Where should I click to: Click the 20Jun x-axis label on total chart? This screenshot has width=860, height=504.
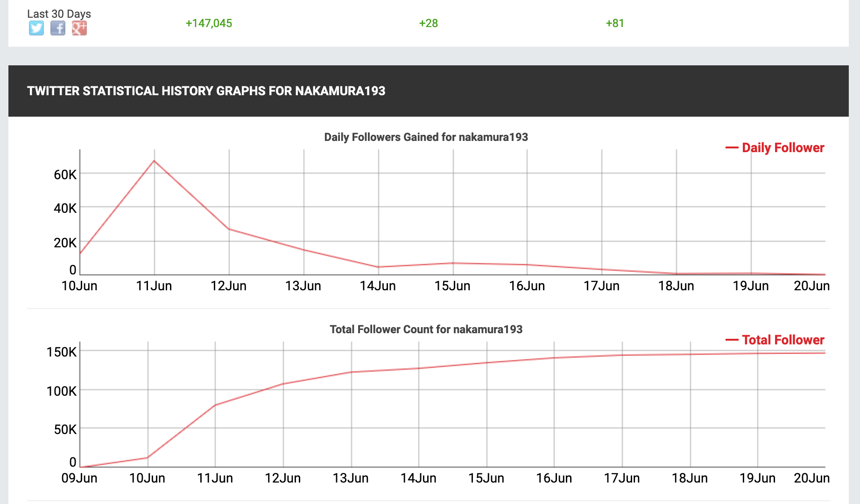tap(812, 478)
